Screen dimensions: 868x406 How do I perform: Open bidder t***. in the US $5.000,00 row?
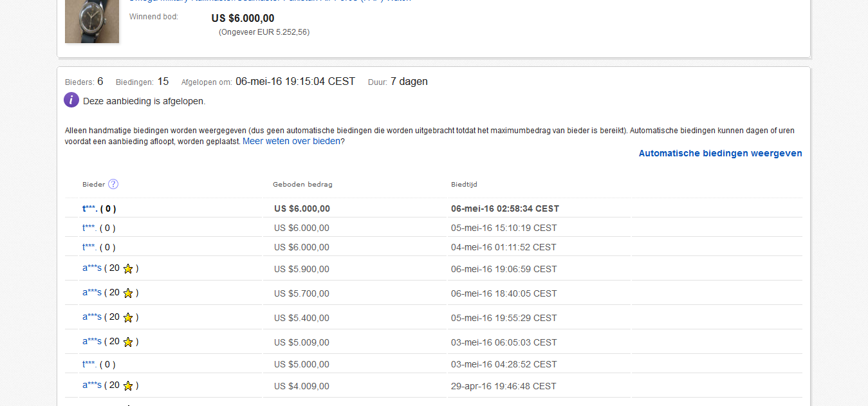(x=89, y=364)
